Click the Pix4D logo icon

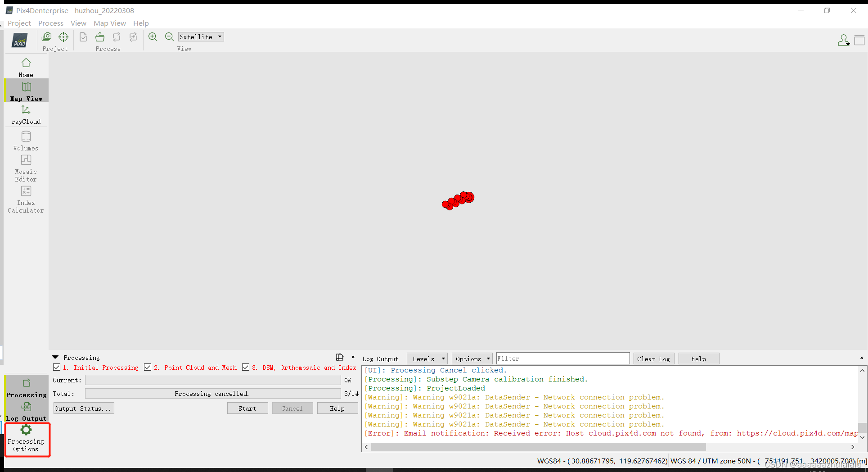coord(20,41)
